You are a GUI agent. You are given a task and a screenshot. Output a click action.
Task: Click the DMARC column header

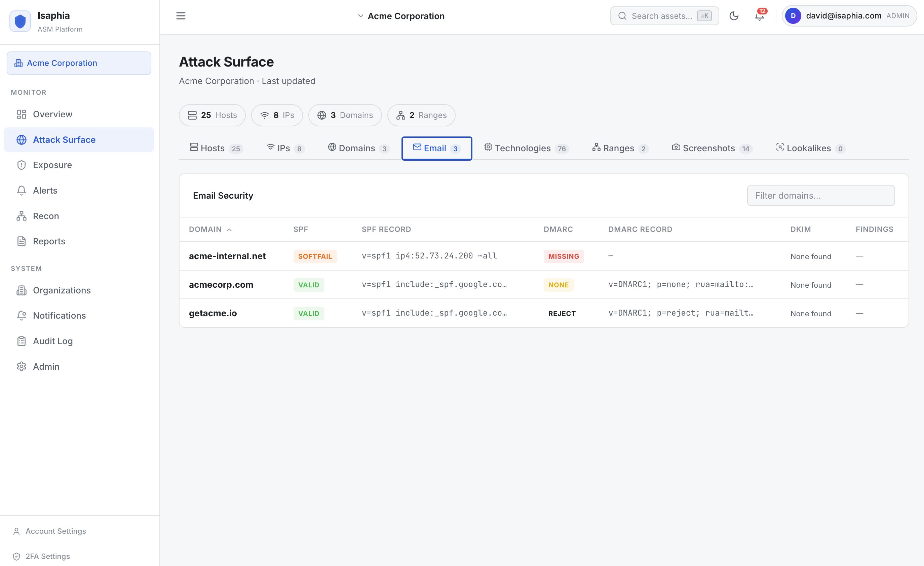coord(558,230)
